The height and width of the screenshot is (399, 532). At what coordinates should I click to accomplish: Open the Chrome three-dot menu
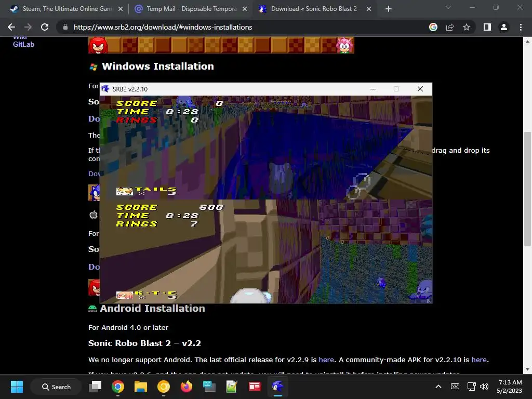pos(521,27)
